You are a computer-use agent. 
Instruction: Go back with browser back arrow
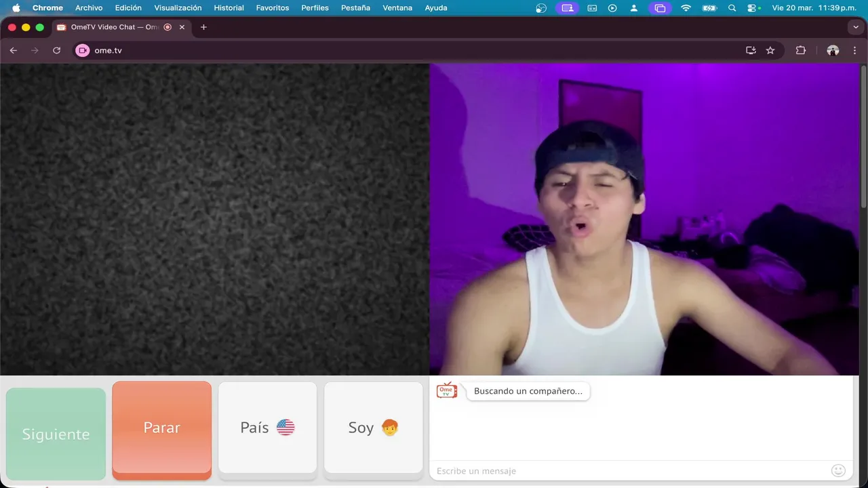point(14,50)
